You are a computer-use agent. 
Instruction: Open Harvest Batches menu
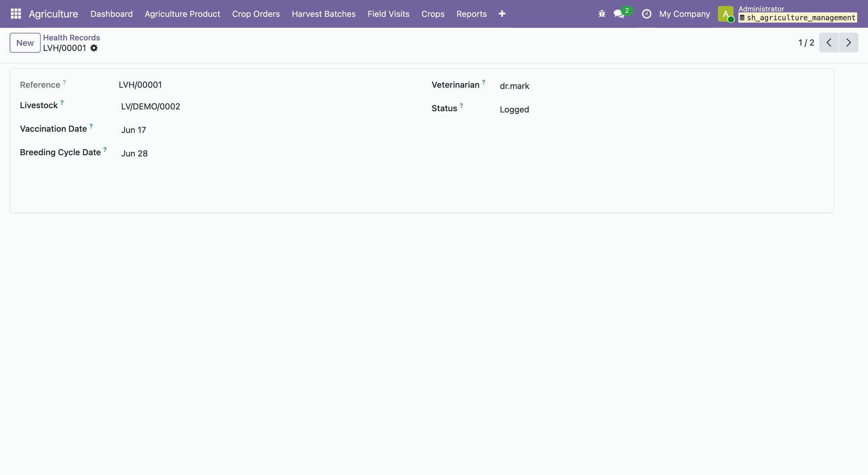pyautogui.click(x=324, y=14)
